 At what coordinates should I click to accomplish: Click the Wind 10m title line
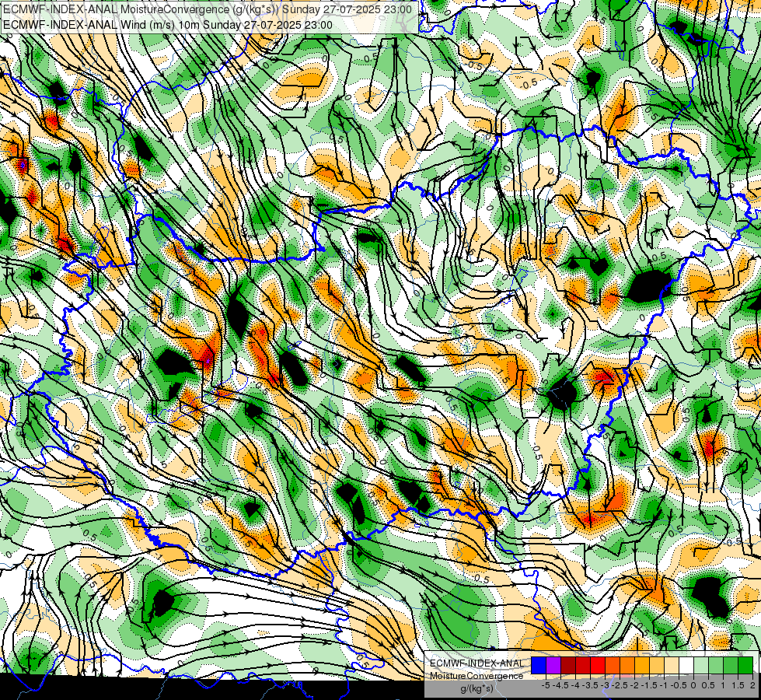click(x=168, y=25)
